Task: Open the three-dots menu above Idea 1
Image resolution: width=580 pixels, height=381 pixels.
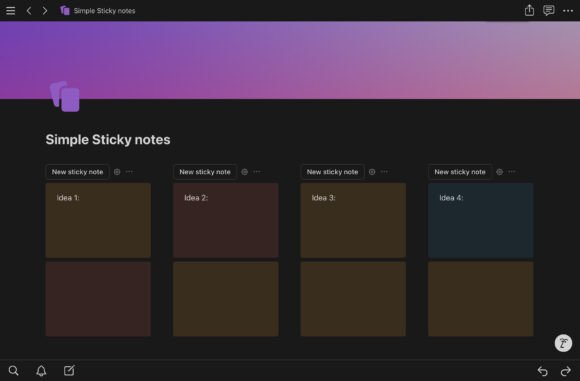Action: pos(129,172)
